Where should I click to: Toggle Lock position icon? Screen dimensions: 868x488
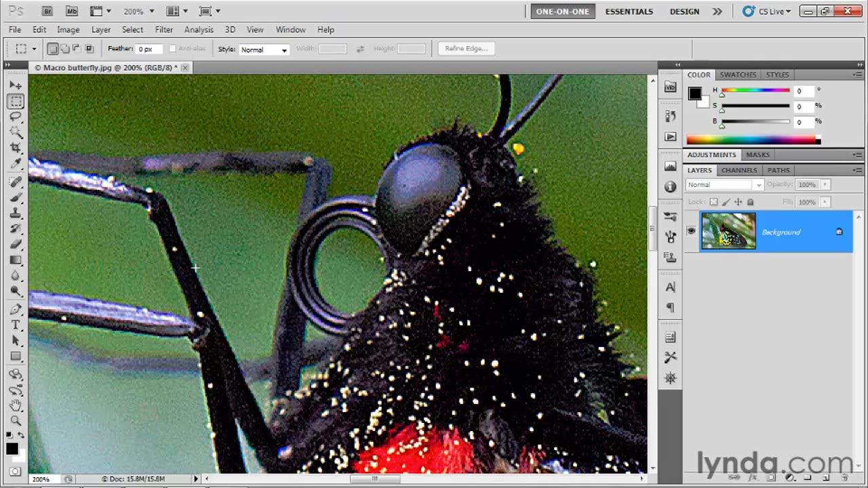point(738,202)
